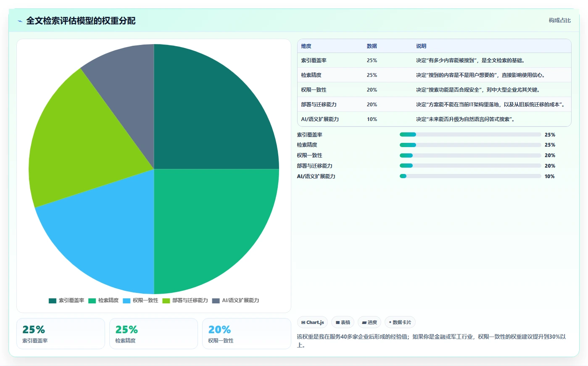
Task: Open the 20% 权限一致性 stat card
Action: pos(246,334)
